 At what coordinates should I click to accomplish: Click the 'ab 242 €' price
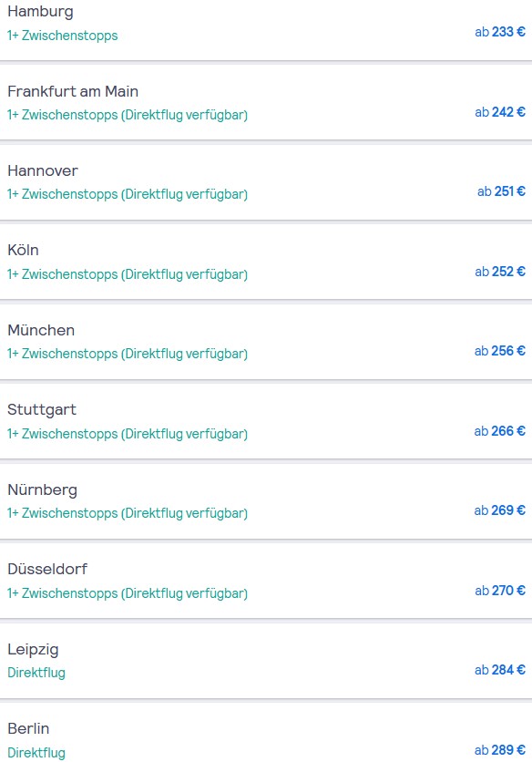[500, 112]
